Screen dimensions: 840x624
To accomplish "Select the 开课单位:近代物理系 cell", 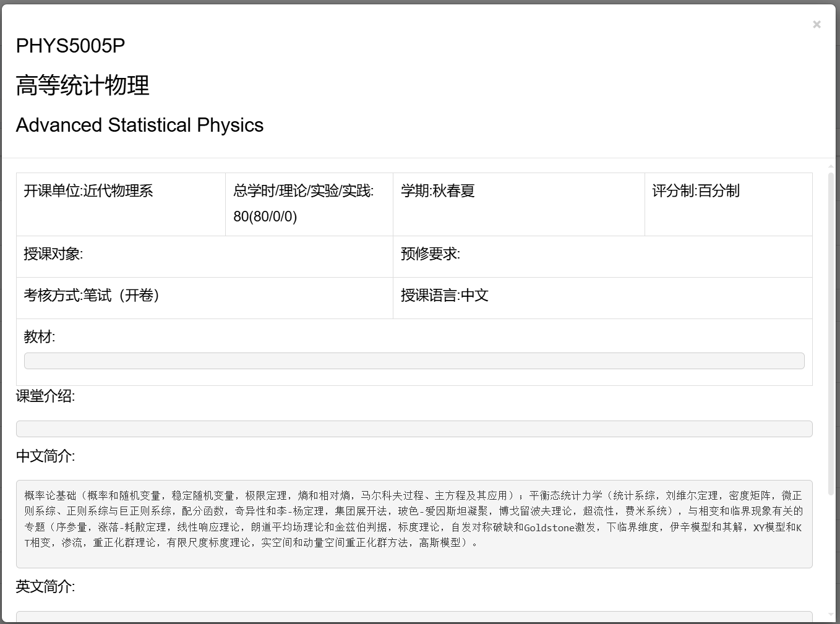I will point(121,204).
